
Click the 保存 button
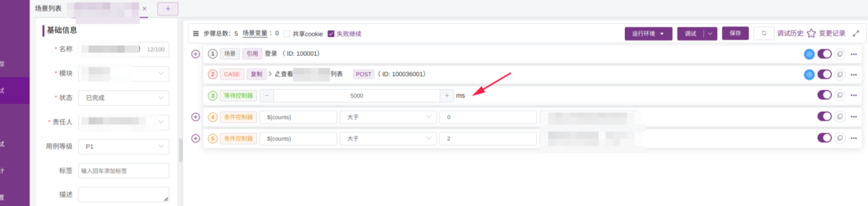click(735, 33)
